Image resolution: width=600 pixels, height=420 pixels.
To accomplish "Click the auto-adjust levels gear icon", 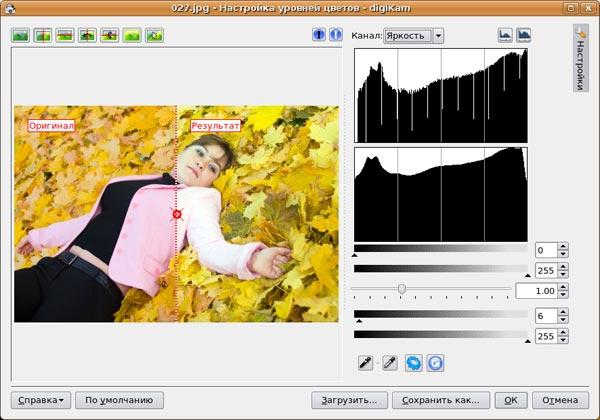I will point(414,363).
